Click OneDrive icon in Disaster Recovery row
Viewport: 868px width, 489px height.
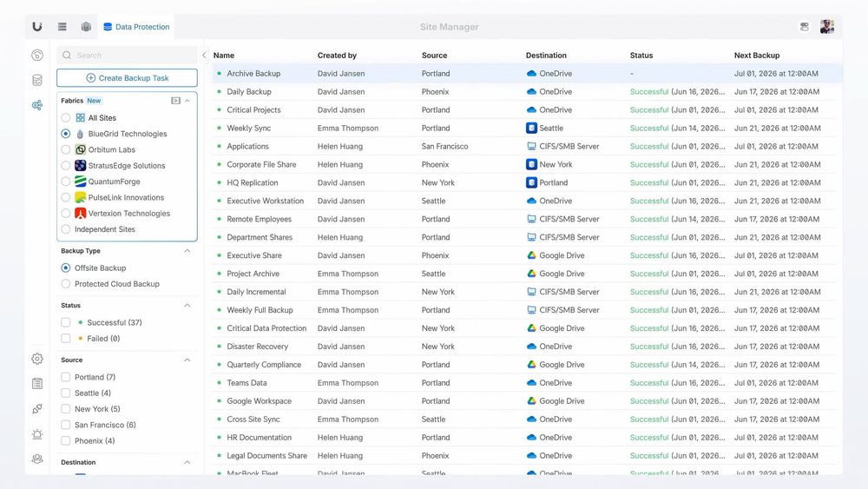coord(531,346)
